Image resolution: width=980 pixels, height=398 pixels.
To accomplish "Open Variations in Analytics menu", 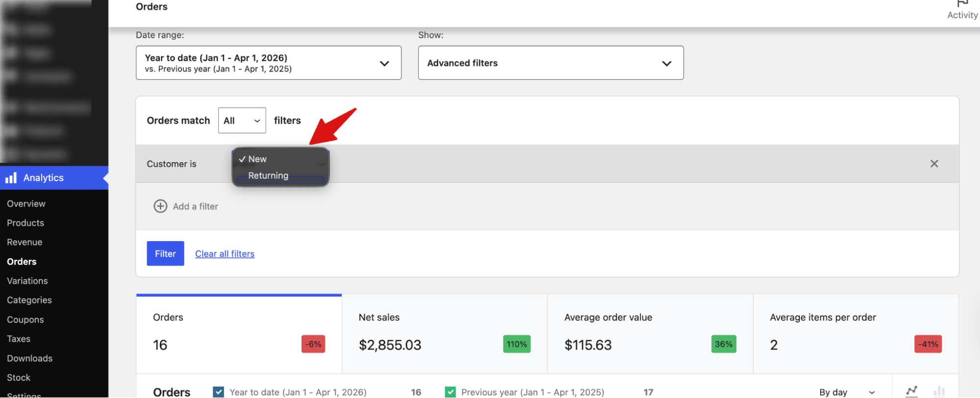I will pyautogui.click(x=27, y=281).
